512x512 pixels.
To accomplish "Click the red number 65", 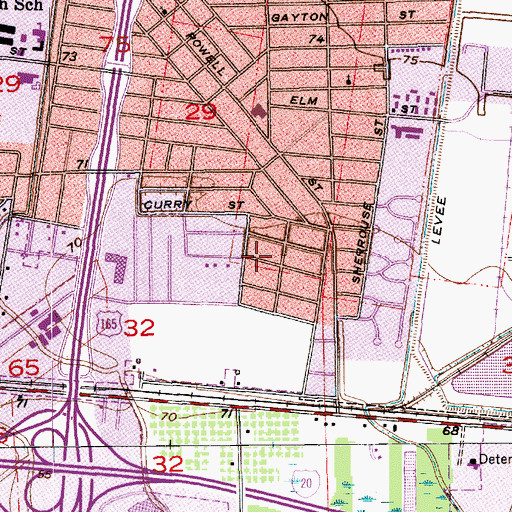I will 24,368.
